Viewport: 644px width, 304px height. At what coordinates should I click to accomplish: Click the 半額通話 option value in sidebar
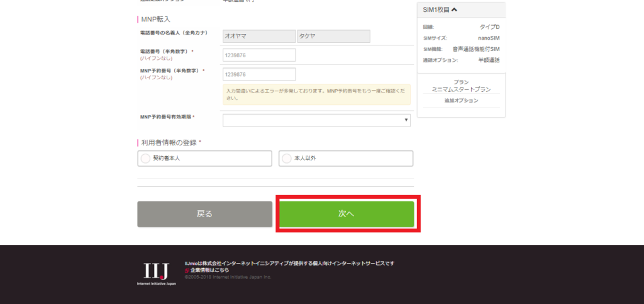[489, 60]
